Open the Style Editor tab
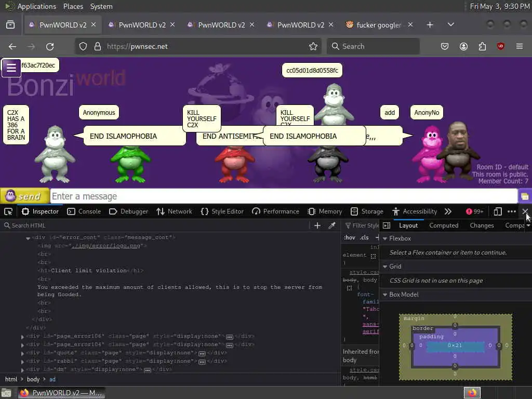The image size is (532, 399). (222, 212)
